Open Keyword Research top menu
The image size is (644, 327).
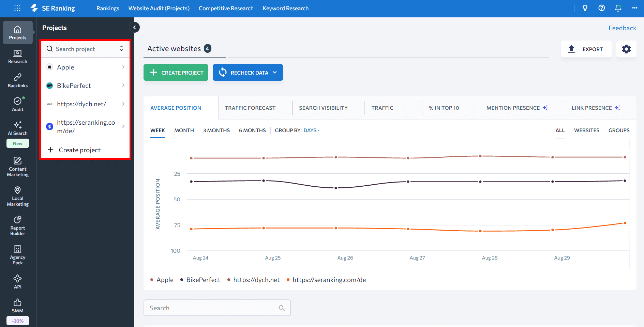(286, 8)
